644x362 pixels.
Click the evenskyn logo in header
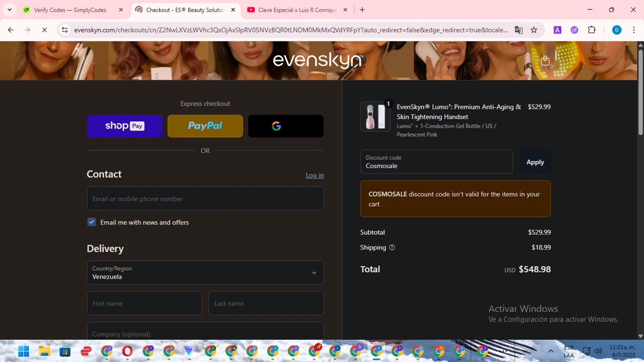coord(317,61)
